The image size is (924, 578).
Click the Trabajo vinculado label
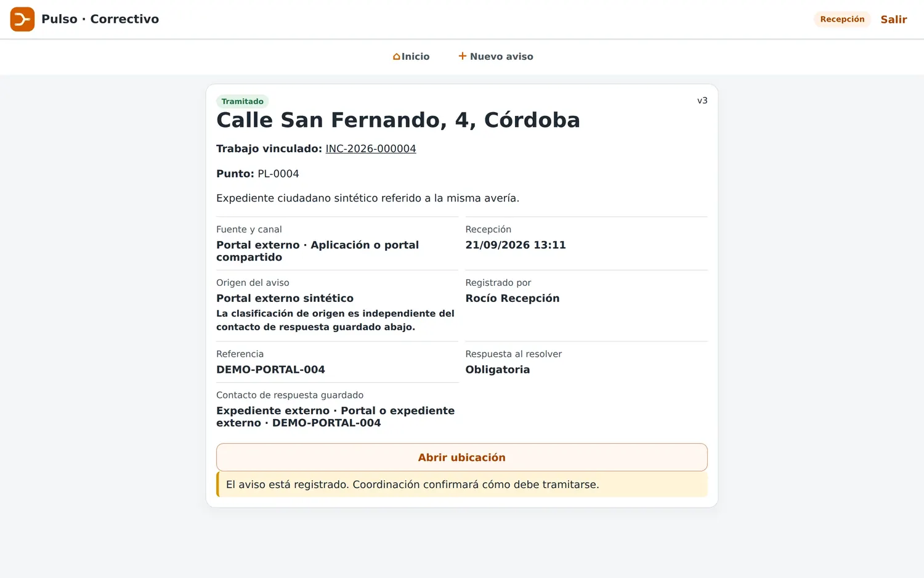click(269, 149)
